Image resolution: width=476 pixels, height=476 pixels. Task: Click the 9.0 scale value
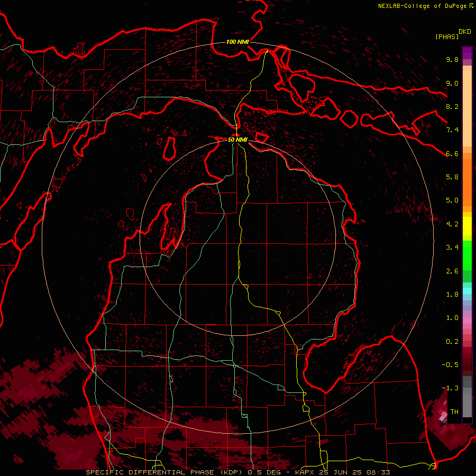452,83
